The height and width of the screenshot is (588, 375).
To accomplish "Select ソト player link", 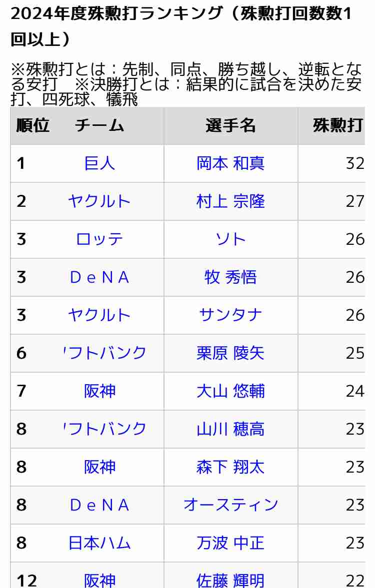I will click(x=230, y=239).
